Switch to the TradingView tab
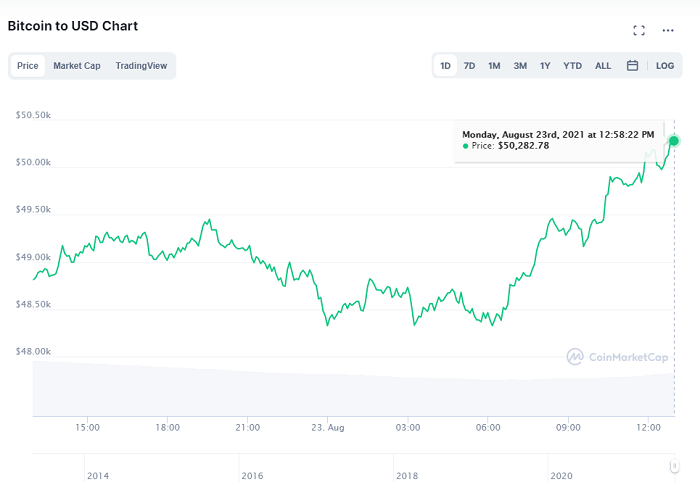The height and width of the screenshot is (490, 700). [141, 66]
